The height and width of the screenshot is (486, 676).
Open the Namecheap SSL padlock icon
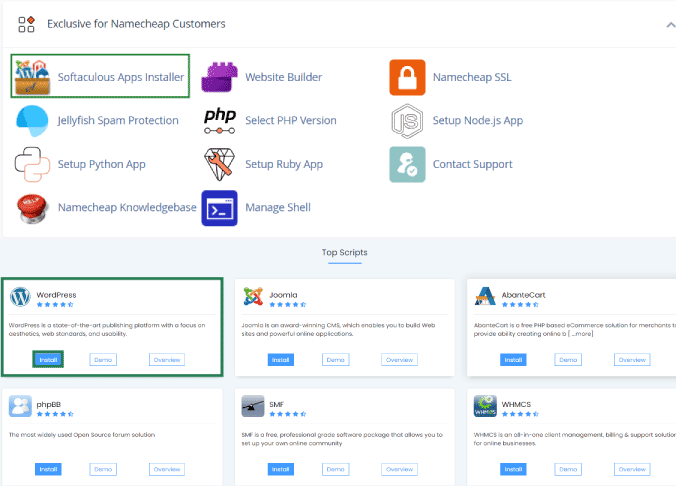click(x=407, y=77)
